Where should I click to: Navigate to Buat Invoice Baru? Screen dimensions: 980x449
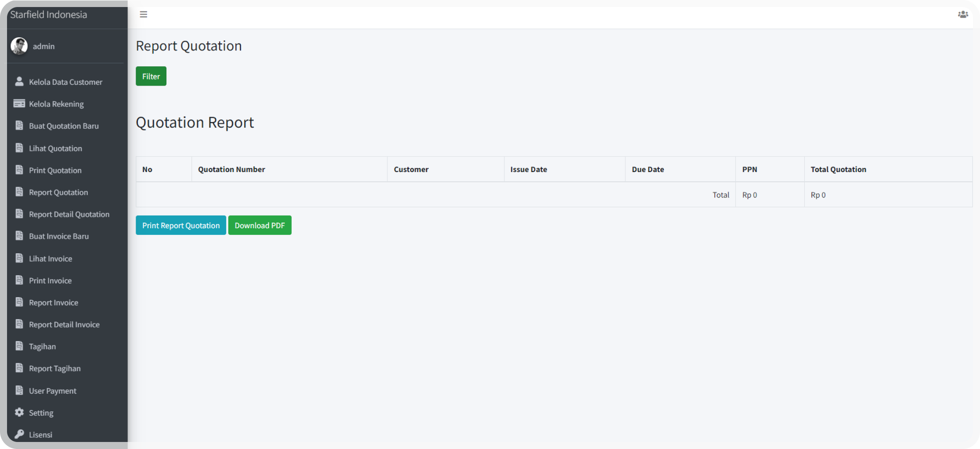[x=59, y=236]
